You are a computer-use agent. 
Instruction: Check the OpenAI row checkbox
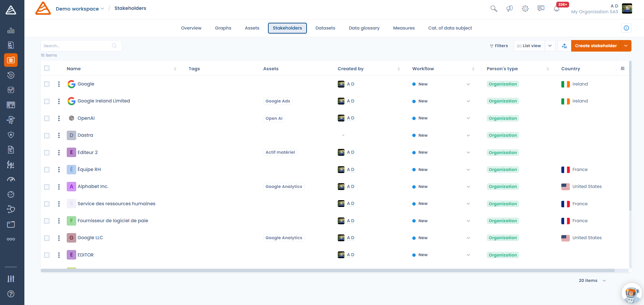[47, 118]
